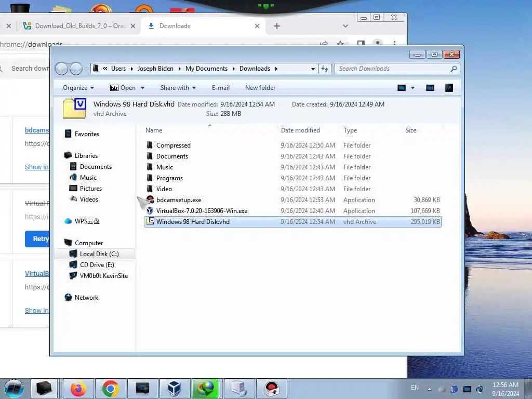Sort by Type column header
The height and width of the screenshot is (399, 532).
click(x=350, y=130)
